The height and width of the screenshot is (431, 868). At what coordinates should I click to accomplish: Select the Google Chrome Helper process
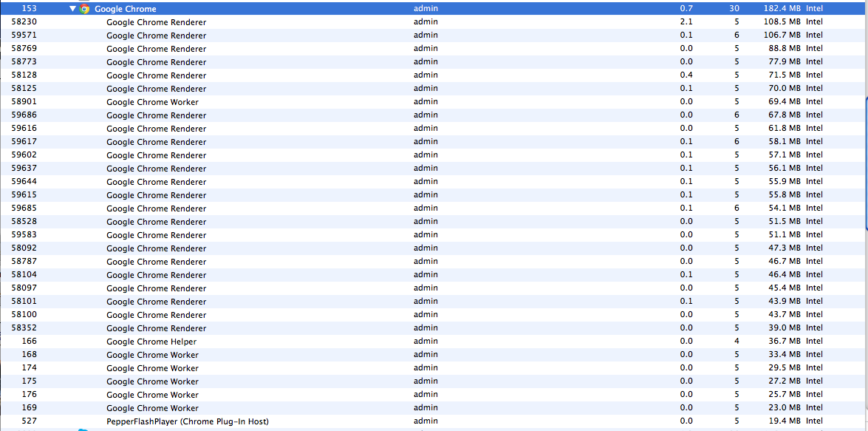coord(434,342)
